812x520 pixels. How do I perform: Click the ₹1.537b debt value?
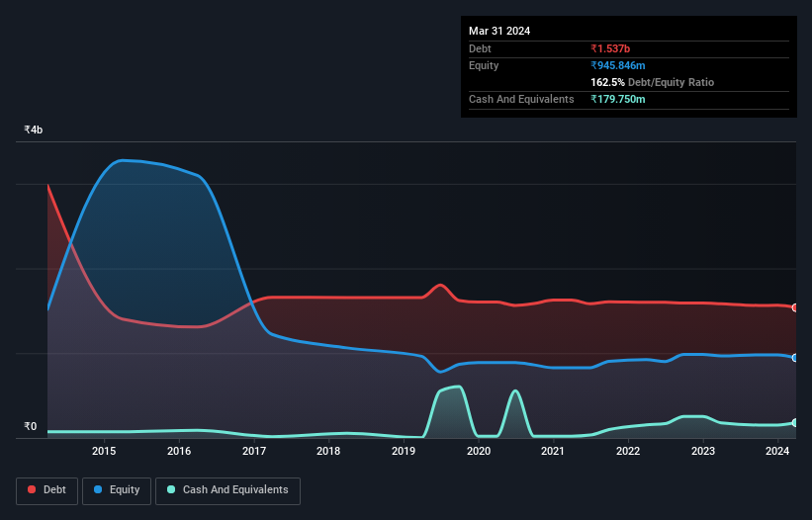click(x=610, y=48)
